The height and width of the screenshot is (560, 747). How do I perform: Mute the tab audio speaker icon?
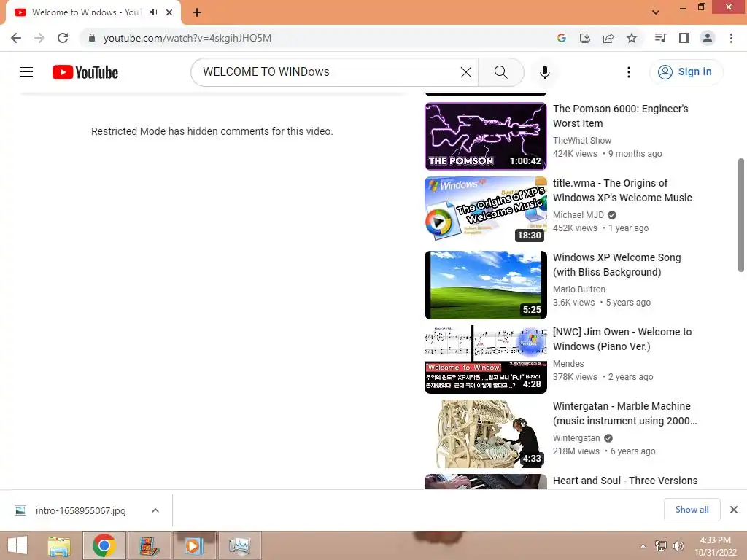(x=154, y=12)
